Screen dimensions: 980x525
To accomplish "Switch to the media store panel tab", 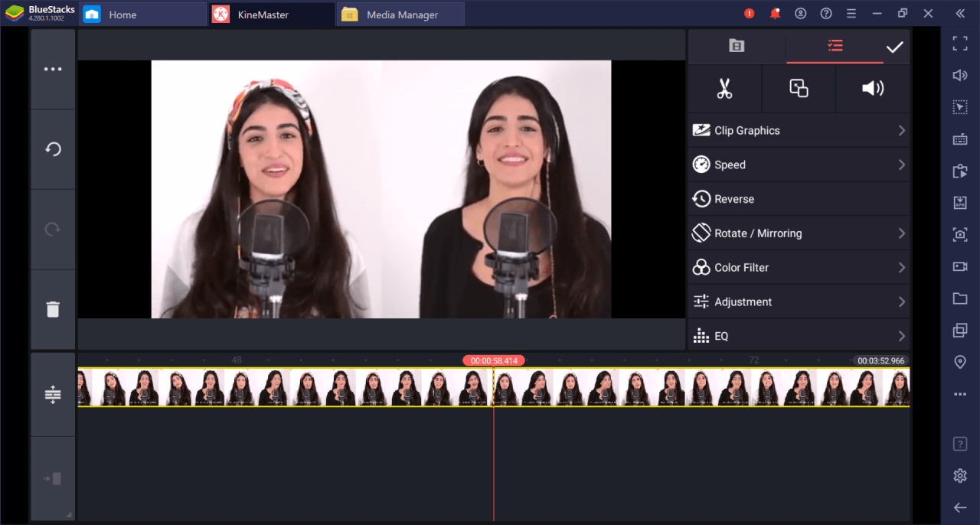I will point(737,46).
